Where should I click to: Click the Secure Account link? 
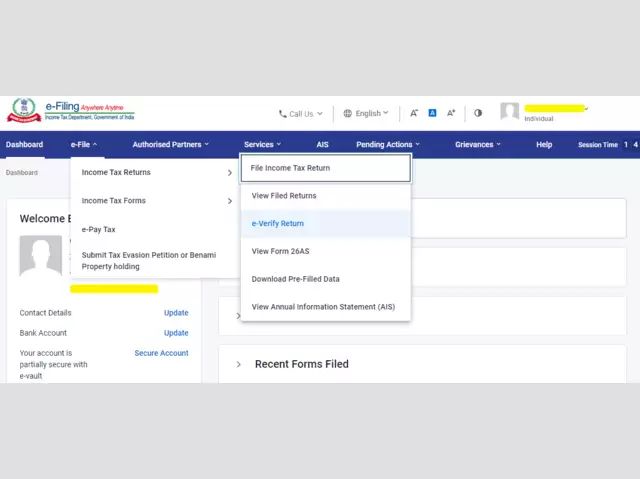[161, 353]
